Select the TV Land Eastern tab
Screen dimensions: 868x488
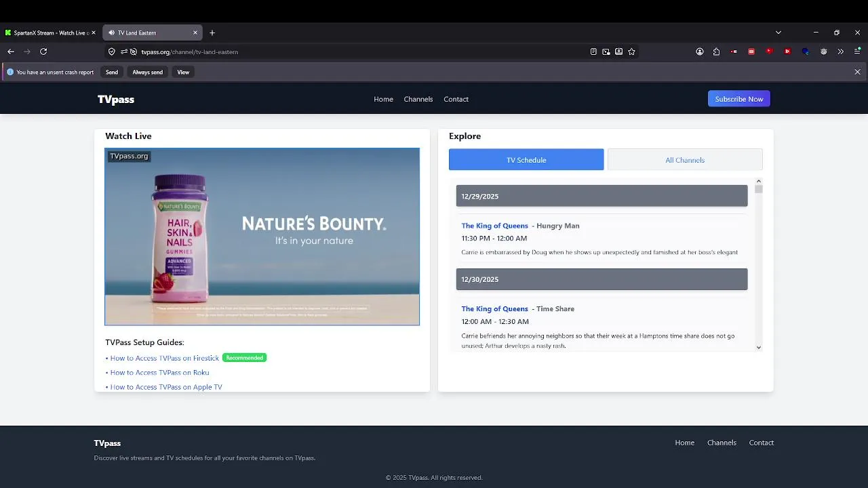coord(152,33)
